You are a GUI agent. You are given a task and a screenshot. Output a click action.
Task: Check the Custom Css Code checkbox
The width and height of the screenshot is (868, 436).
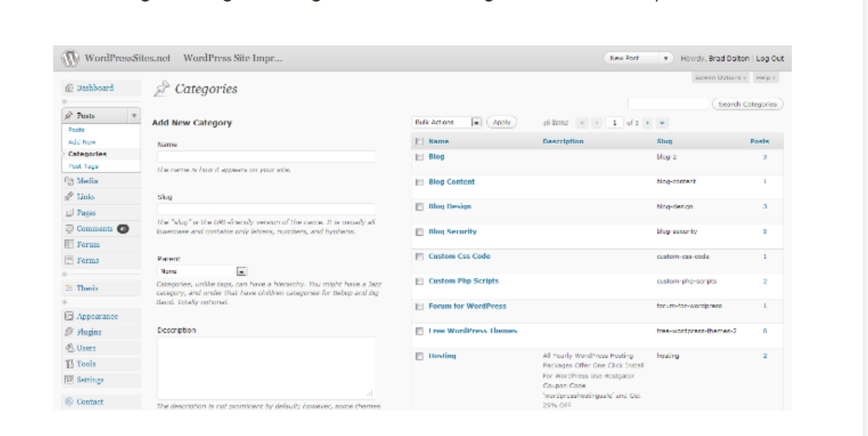[x=419, y=257]
